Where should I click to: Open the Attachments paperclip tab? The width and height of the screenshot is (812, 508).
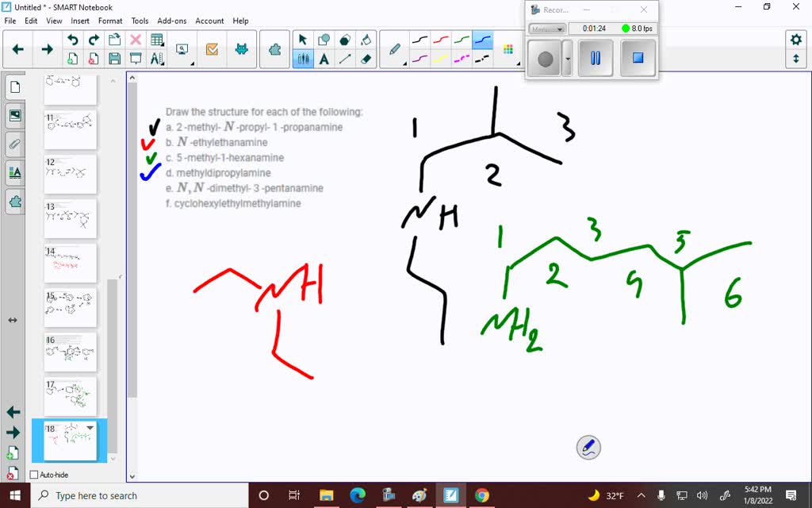click(15, 144)
